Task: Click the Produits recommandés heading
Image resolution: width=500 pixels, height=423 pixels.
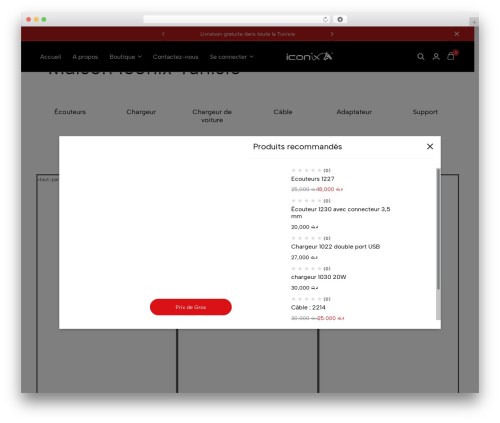Action: (x=297, y=147)
